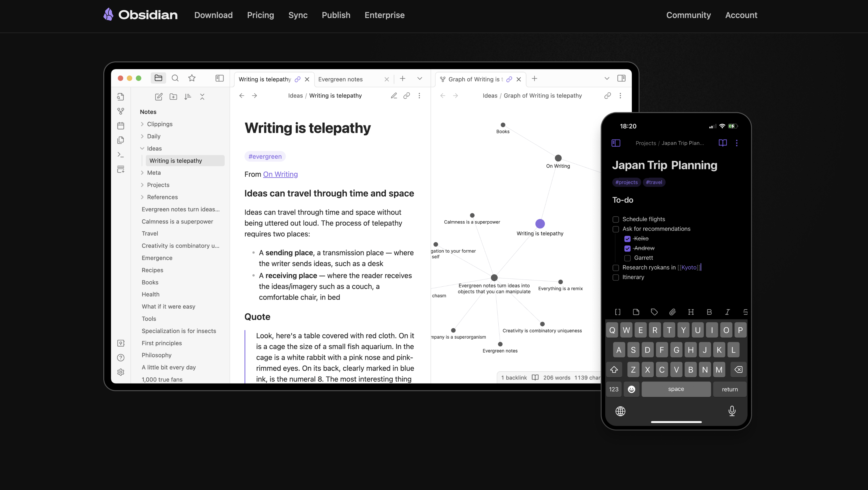Follow the On Writing link
Image resolution: width=868 pixels, height=490 pixels.
coord(280,174)
